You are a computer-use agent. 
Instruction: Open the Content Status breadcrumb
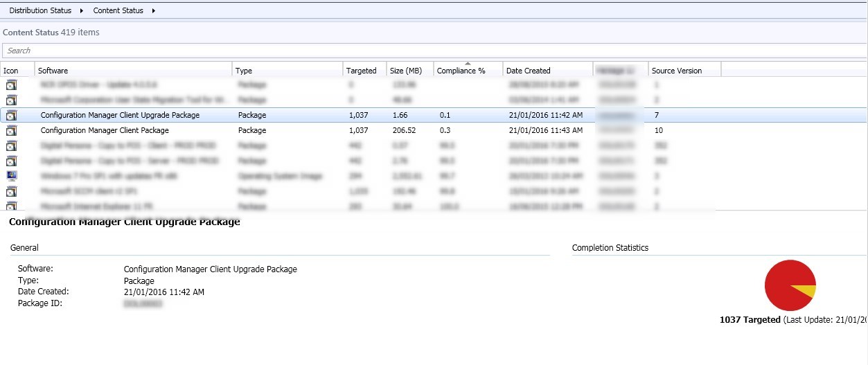tap(118, 10)
